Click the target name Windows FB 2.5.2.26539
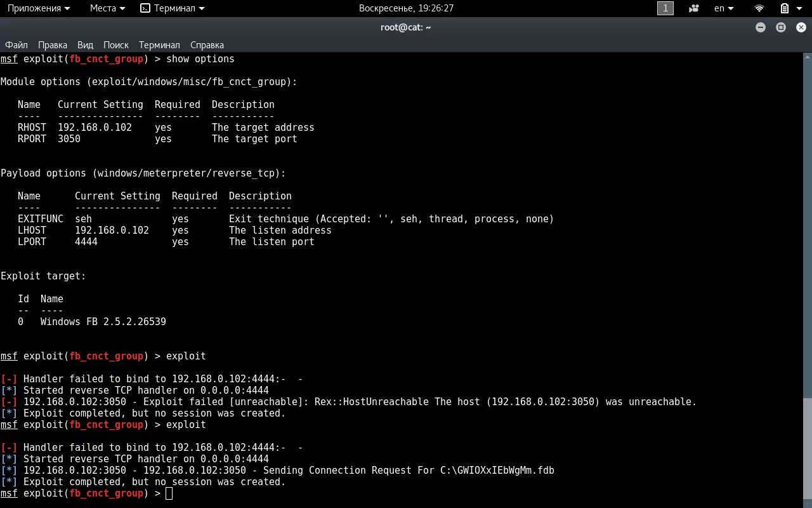The height and width of the screenshot is (508, 812). (x=103, y=322)
